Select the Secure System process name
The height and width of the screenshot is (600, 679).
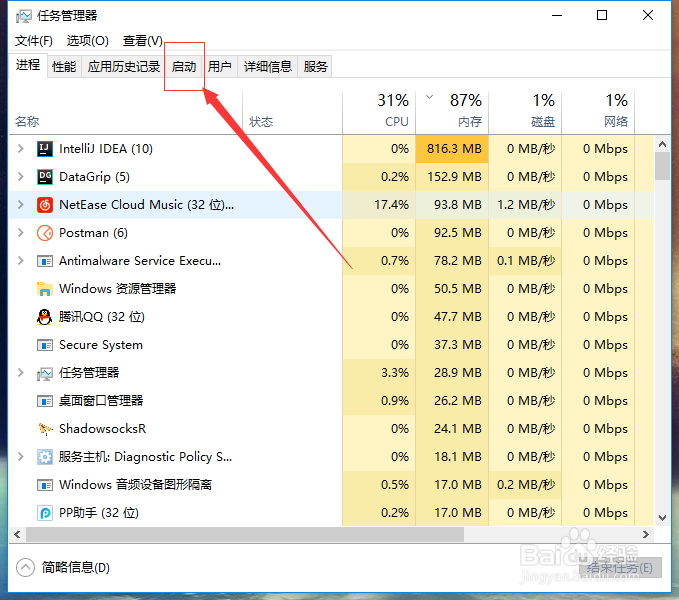tap(101, 345)
